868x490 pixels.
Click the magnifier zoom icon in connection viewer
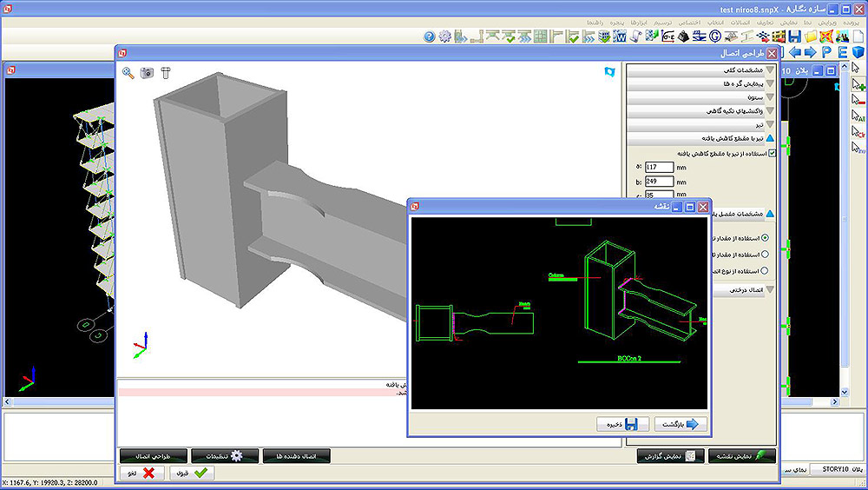tap(128, 73)
